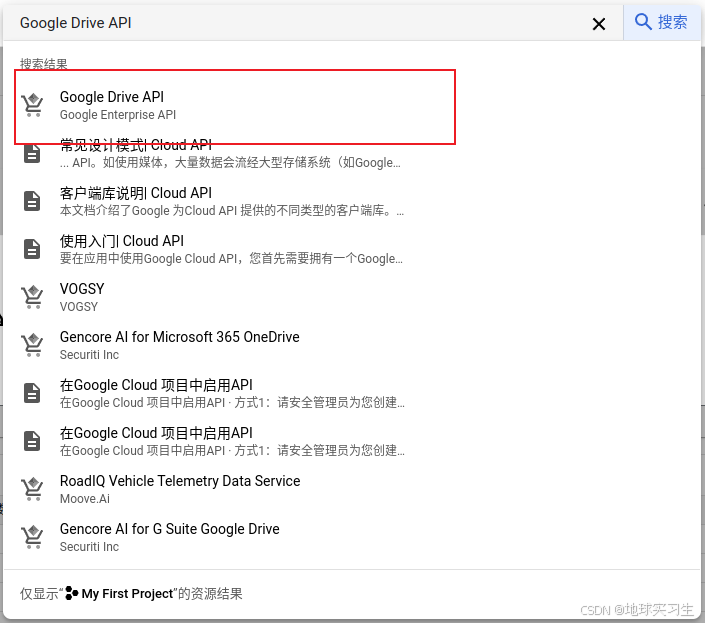This screenshot has width=705, height=623.
Task: Click the My First Project hexagon icon
Action: (71, 593)
